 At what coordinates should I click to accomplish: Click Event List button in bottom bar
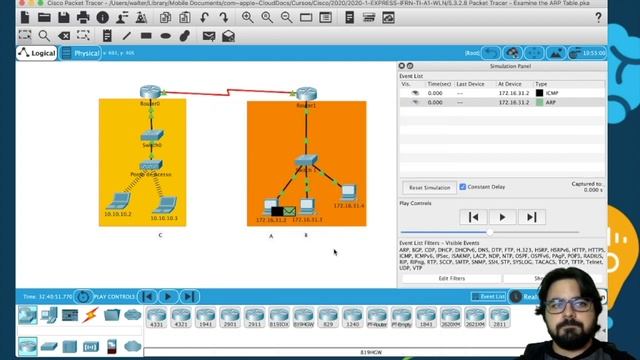[x=488, y=296]
